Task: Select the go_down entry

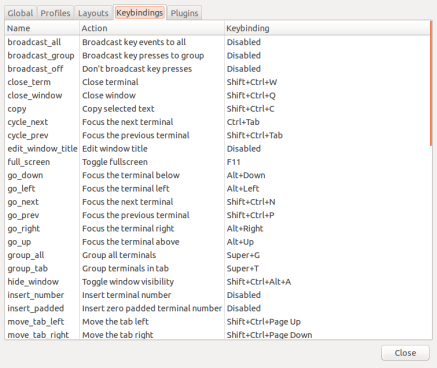Action: coord(25,175)
